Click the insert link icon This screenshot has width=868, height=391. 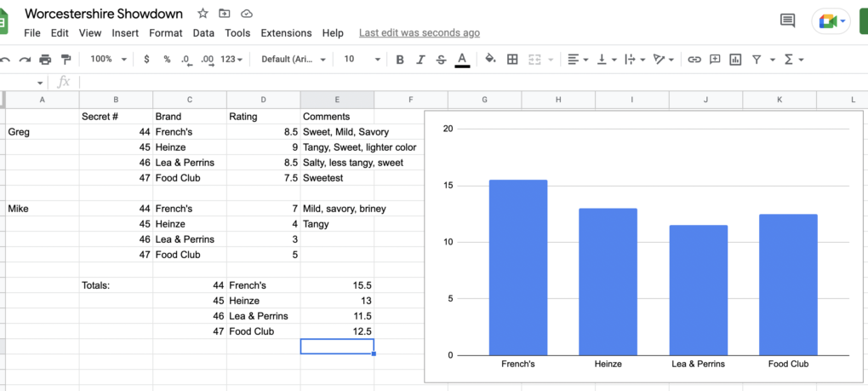tap(694, 60)
